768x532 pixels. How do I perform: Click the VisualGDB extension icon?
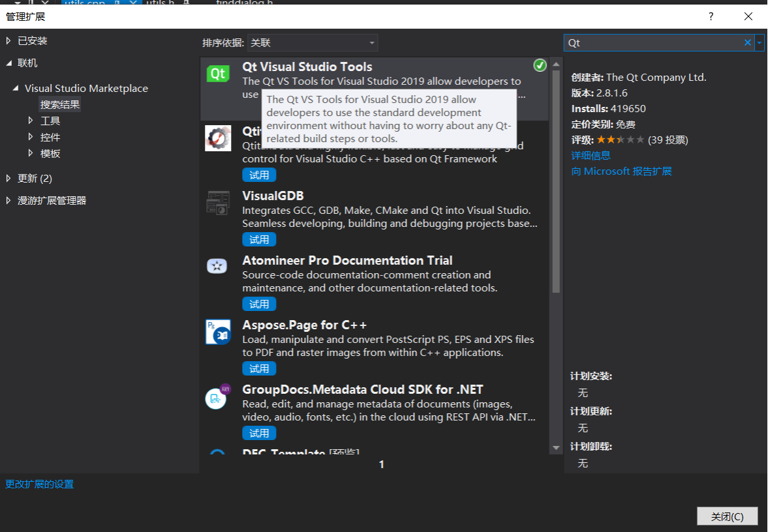point(218,203)
